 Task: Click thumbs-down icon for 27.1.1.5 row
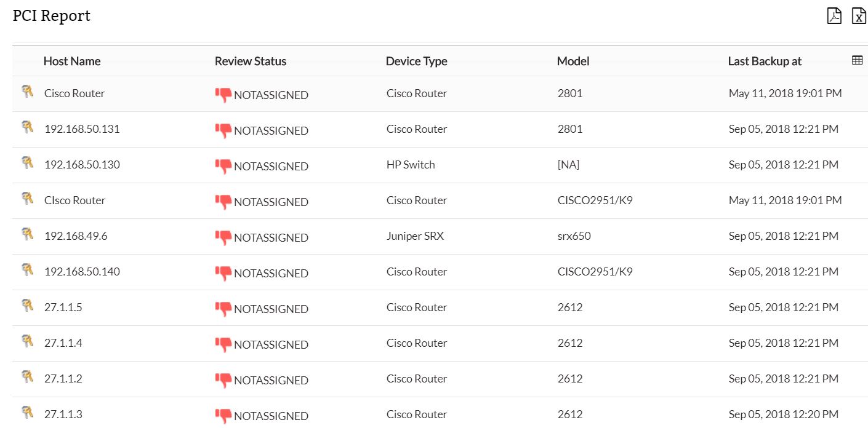pyautogui.click(x=223, y=309)
